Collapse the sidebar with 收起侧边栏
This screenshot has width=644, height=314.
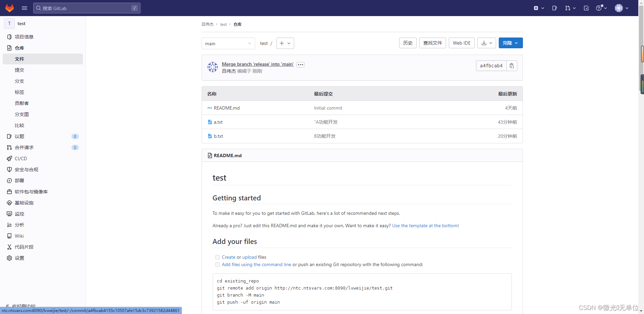21,305
